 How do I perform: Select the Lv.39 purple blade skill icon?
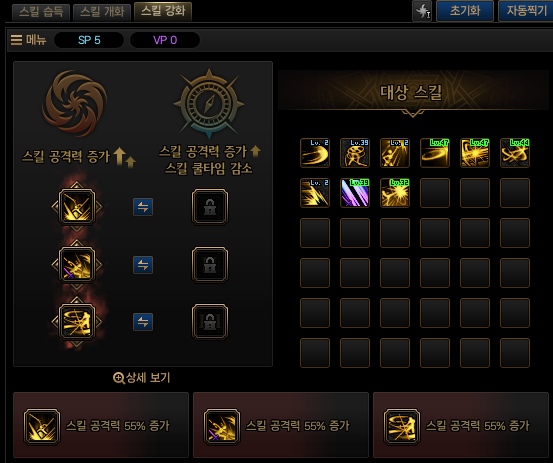point(355,193)
